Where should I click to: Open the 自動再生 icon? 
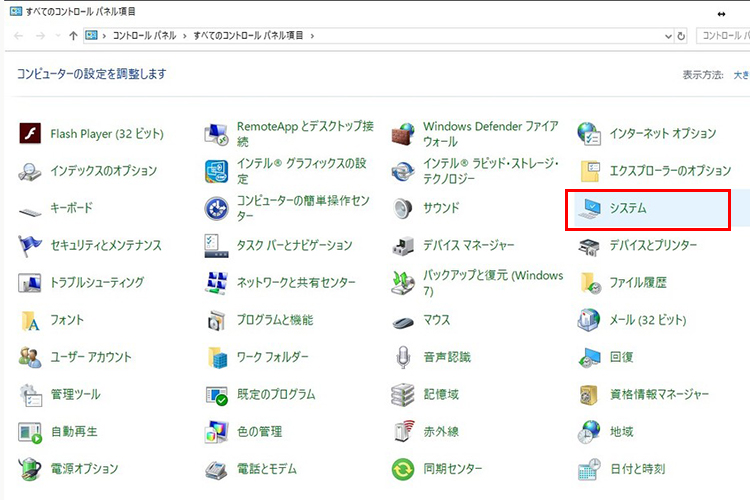(30, 432)
